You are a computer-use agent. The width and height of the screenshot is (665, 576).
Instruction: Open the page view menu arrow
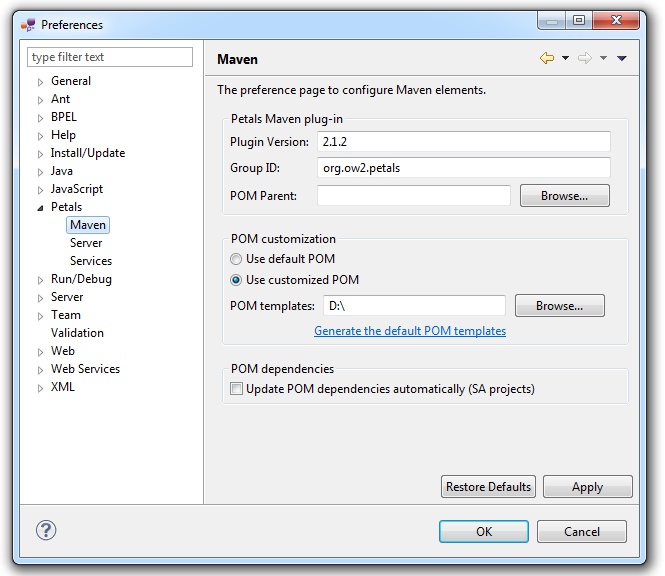621,59
